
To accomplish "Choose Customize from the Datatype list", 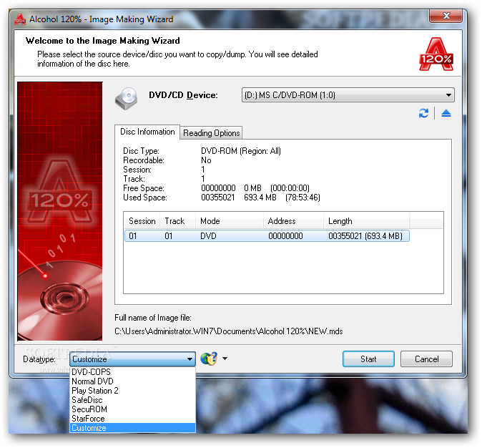I will pos(132,428).
